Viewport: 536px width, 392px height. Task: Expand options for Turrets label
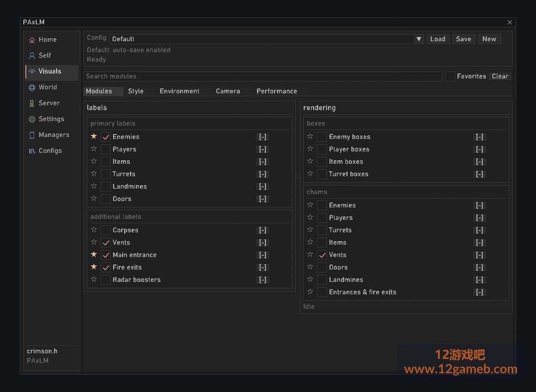263,174
